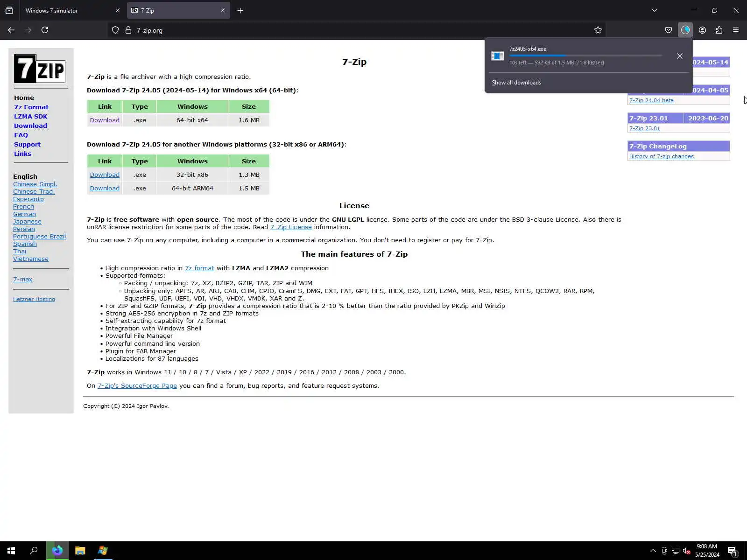Expand the list all tabs chevron
The image size is (747, 560).
(655, 10)
